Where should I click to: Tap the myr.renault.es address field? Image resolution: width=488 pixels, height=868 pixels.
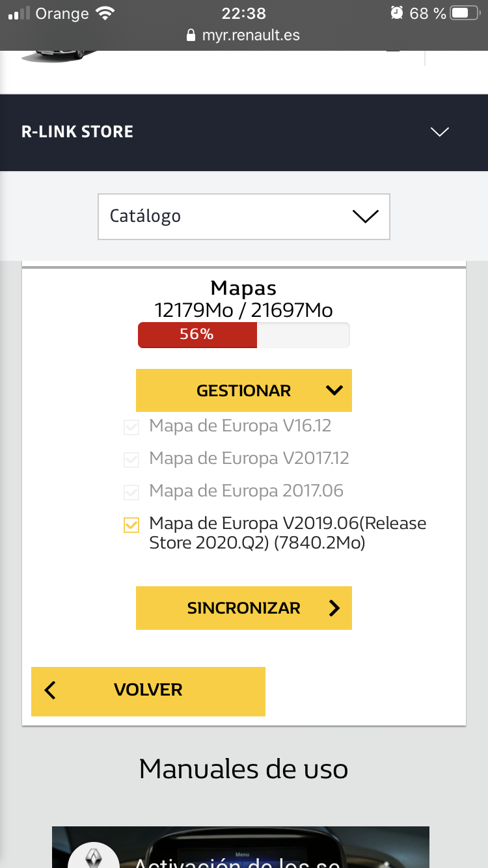[x=251, y=35]
